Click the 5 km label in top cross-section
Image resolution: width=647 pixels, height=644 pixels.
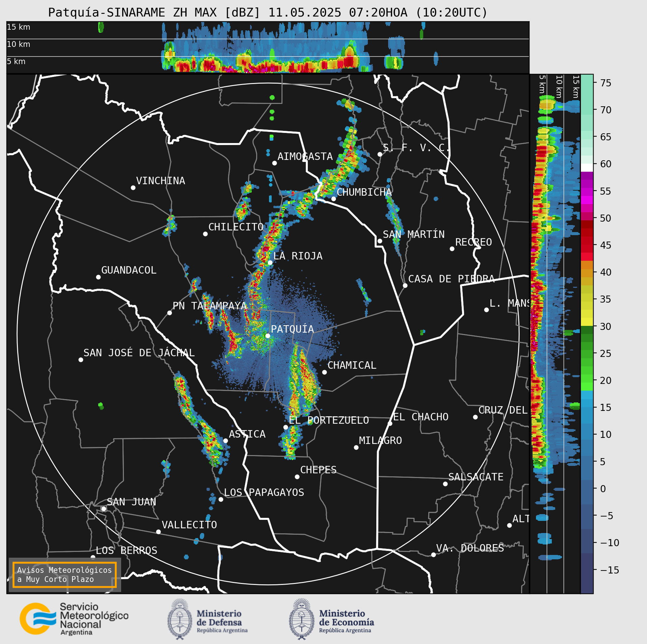pyautogui.click(x=16, y=61)
